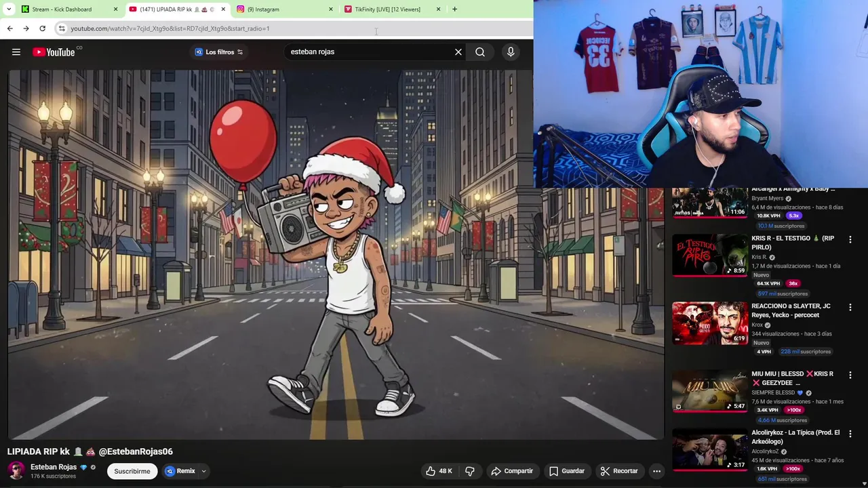The image size is (868, 488).
Task: Open Alcolirykoz - La Típica title link
Action: (x=795, y=437)
